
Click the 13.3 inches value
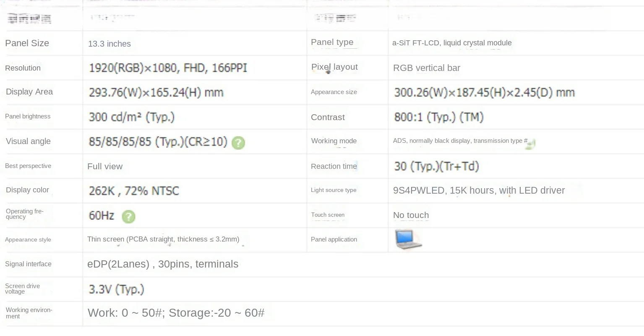(x=110, y=44)
